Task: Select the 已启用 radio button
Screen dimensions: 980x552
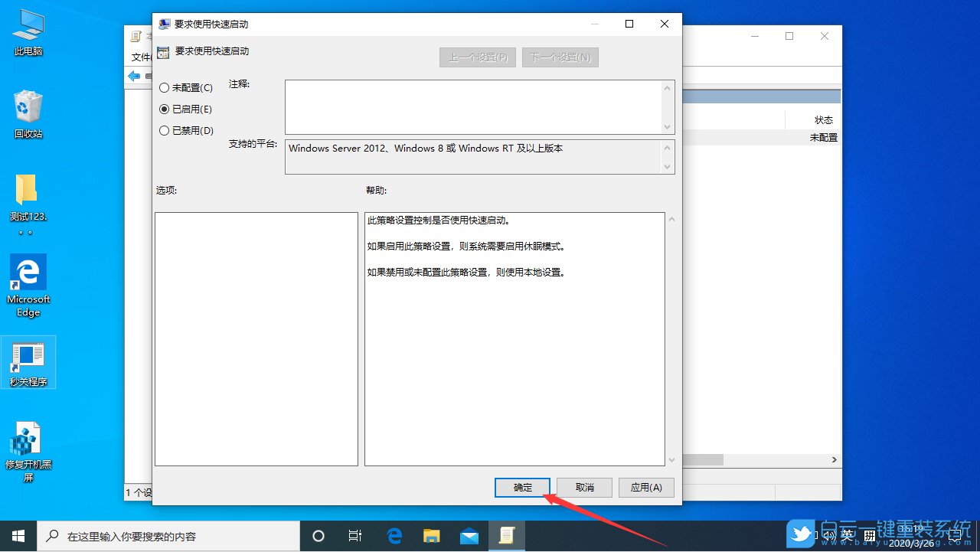Action: click(164, 109)
